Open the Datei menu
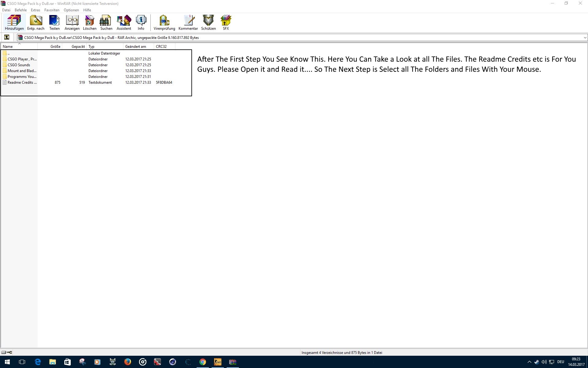This screenshot has height=368, width=588. [6, 10]
